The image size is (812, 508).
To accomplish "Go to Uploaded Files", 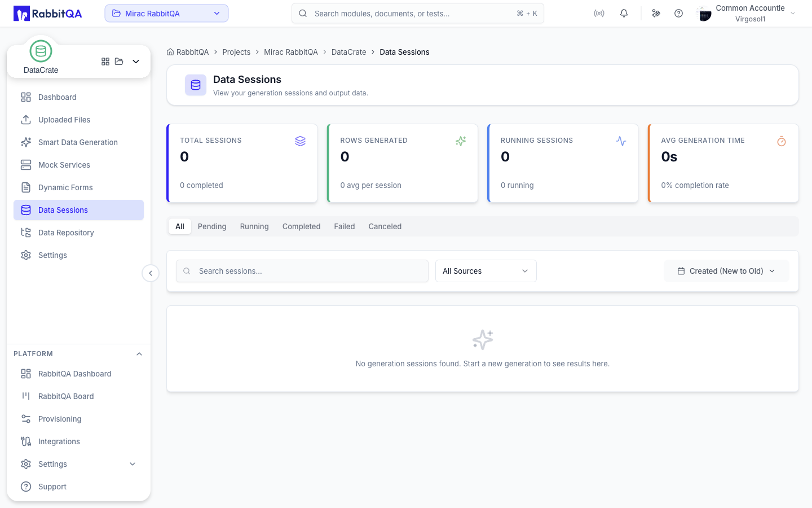I will tap(78, 120).
